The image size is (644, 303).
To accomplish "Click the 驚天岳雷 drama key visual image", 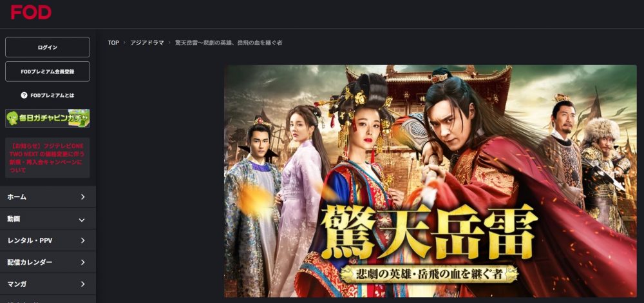I will tap(430, 181).
